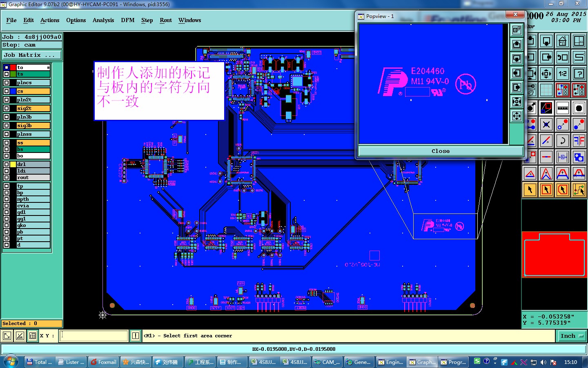Click the ruler measure tool
Image resolution: width=588 pixels, height=368 pixels.
point(563,108)
